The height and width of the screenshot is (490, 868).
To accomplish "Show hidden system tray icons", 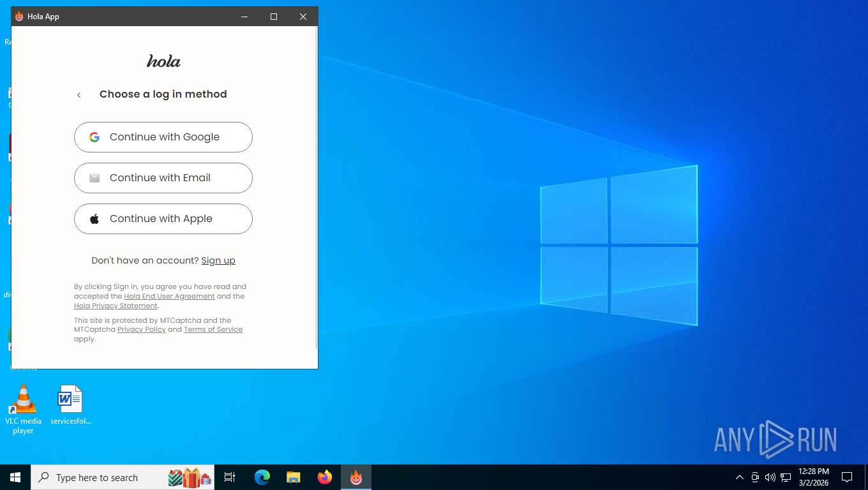I will (x=740, y=477).
